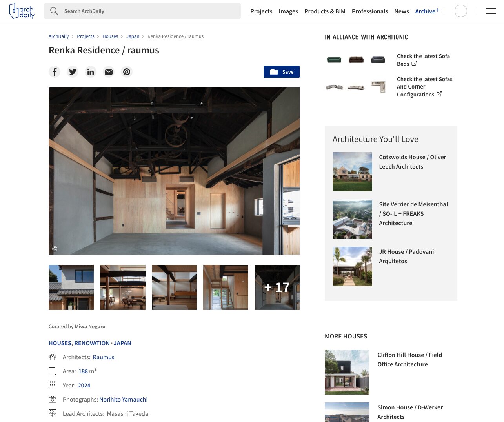
Task: Click the search magnifier icon
Action: point(54,11)
